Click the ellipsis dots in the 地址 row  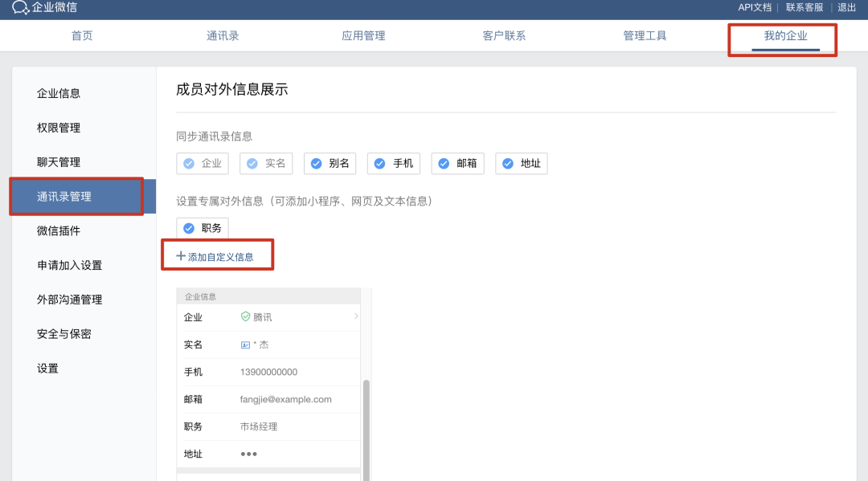[x=249, y=454]
